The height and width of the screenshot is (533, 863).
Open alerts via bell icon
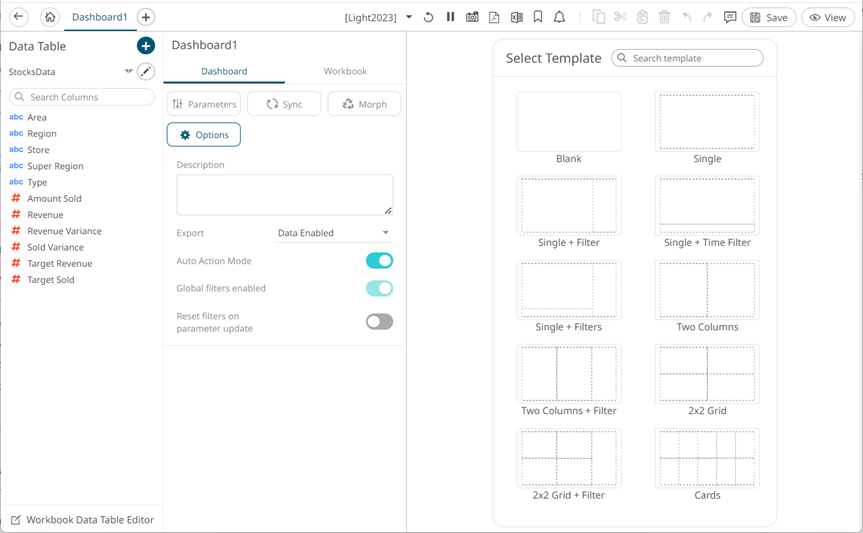[x=559, y=17]
